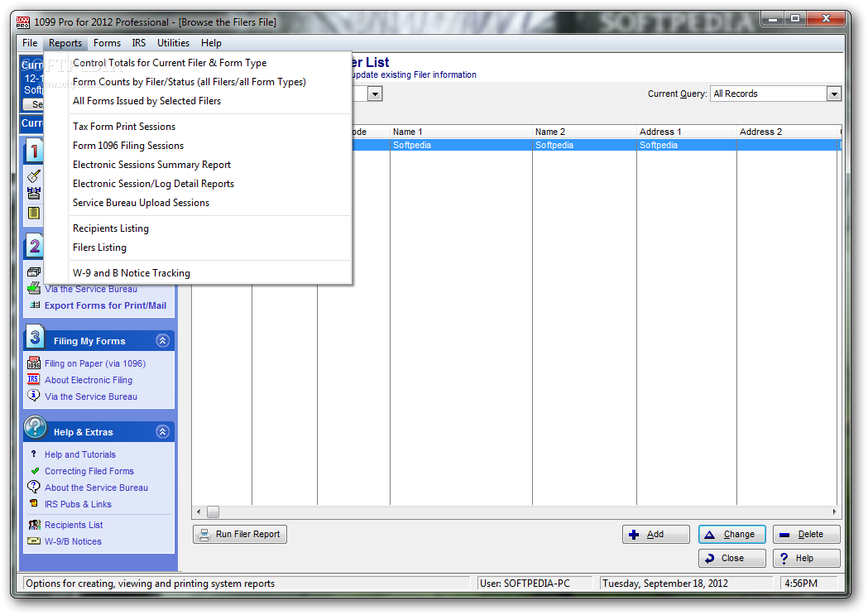The image size is (868, 615).
Task: Click the Export Forms grid icon
Action: (x=35, y=305)
